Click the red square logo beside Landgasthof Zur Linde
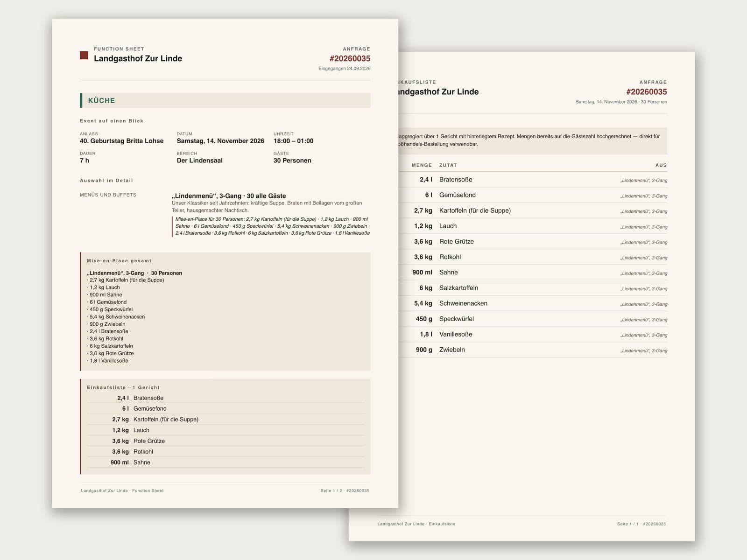This screenshot has height=560, width=747. 84,56
